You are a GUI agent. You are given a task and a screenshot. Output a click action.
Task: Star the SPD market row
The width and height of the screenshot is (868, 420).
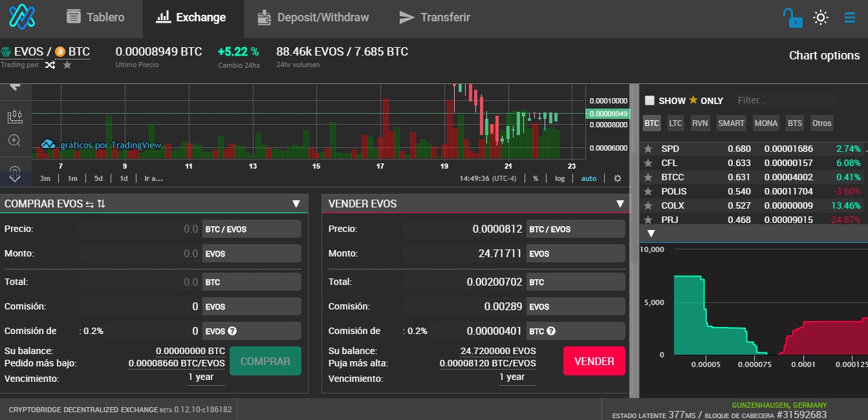[648, 149]
